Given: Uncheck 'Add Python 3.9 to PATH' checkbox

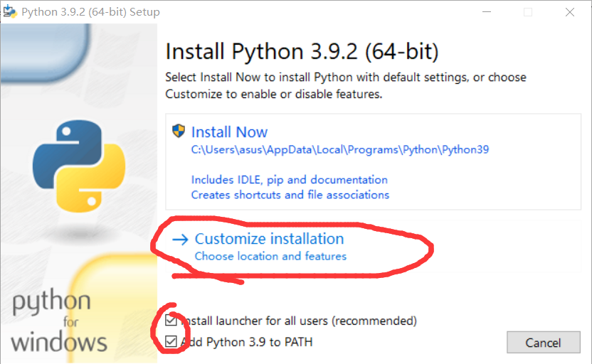Looking at the screenshot, I should pos(171,342).
